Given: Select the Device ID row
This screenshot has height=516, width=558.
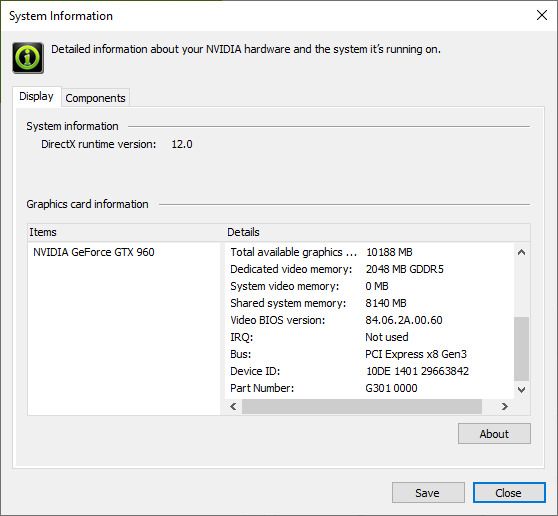Looking at the screenshot, I should [370, 371].
